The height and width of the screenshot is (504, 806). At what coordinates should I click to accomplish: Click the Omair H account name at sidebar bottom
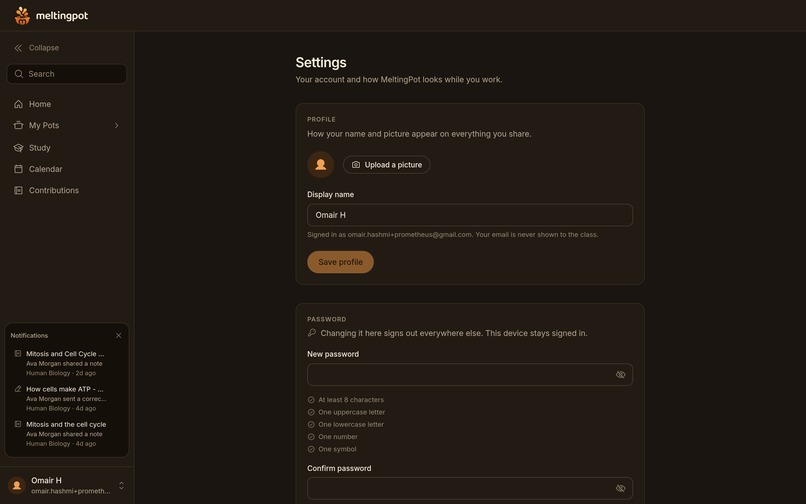pos(46,480)
